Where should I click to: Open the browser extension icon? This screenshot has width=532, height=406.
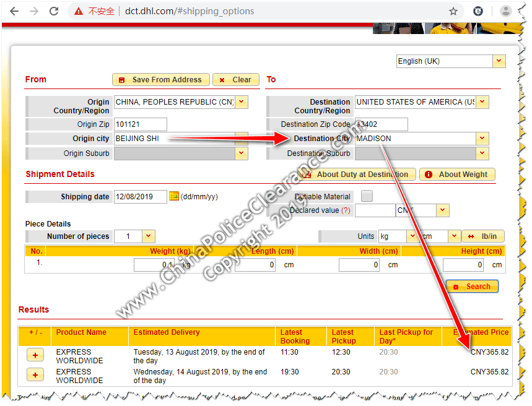click(x=478, y=11)
